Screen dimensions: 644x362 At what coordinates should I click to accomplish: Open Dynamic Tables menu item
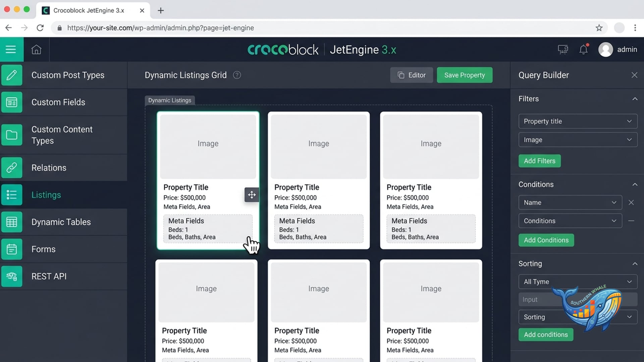[64, 222]
